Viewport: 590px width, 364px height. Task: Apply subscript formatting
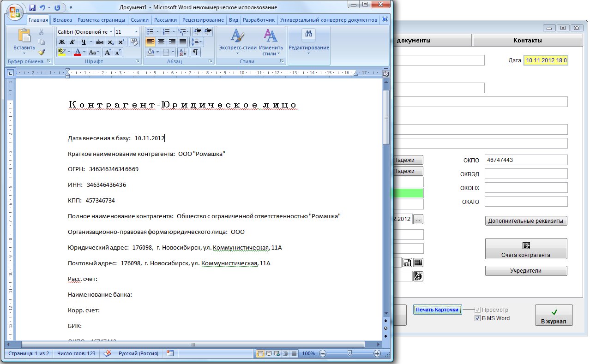point(110,42)
